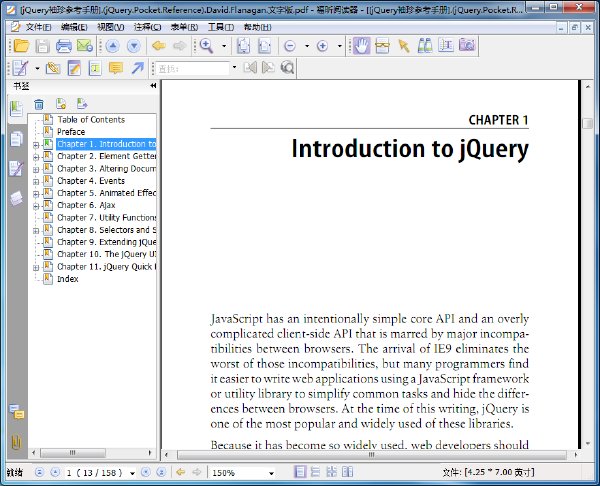Open the Comments side tab
The width and height of the screenshot is (600, 486).
(17, 412)
